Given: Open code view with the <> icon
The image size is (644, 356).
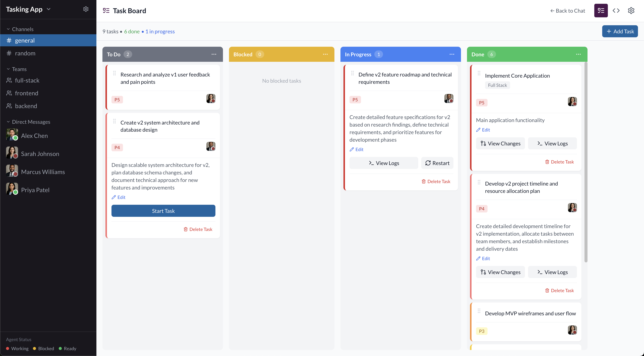Looking at the screenshot, I should [616, 11].
